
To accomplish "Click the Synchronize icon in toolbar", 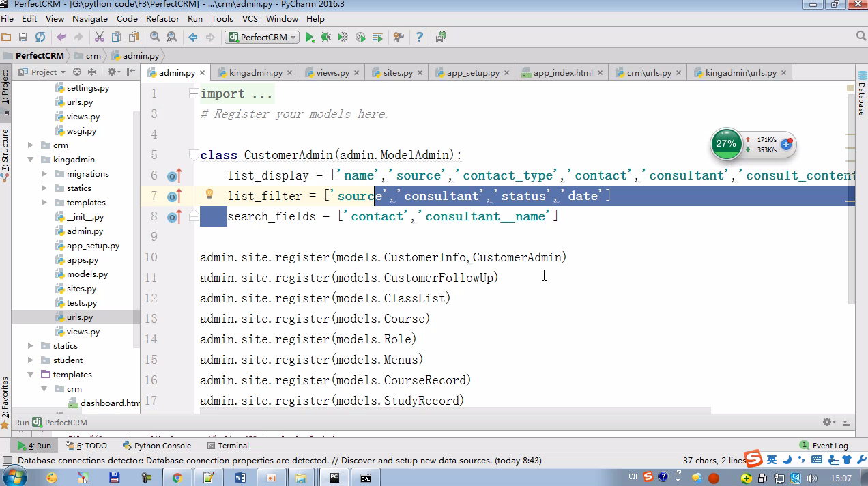I will click(x=40, y=38).
